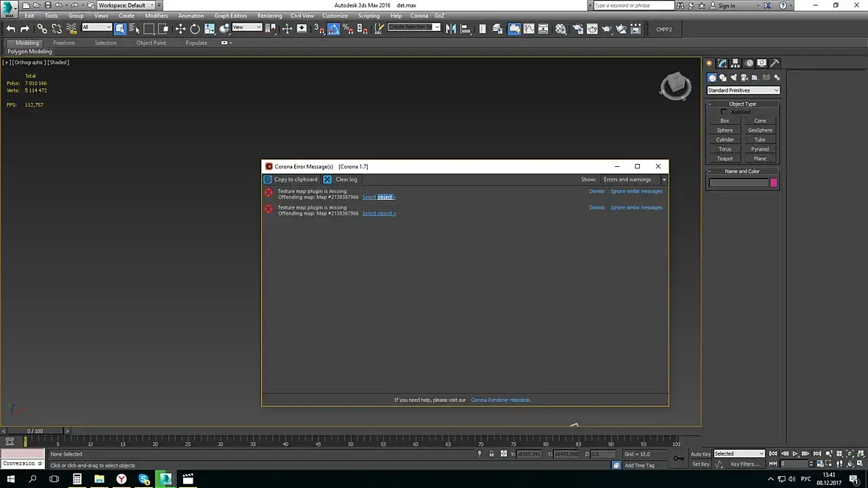Switch to the Freeform ribbon tab
The width and height of the screenshot is (868, 488).
pyautogui.click(x=64, y=43)
